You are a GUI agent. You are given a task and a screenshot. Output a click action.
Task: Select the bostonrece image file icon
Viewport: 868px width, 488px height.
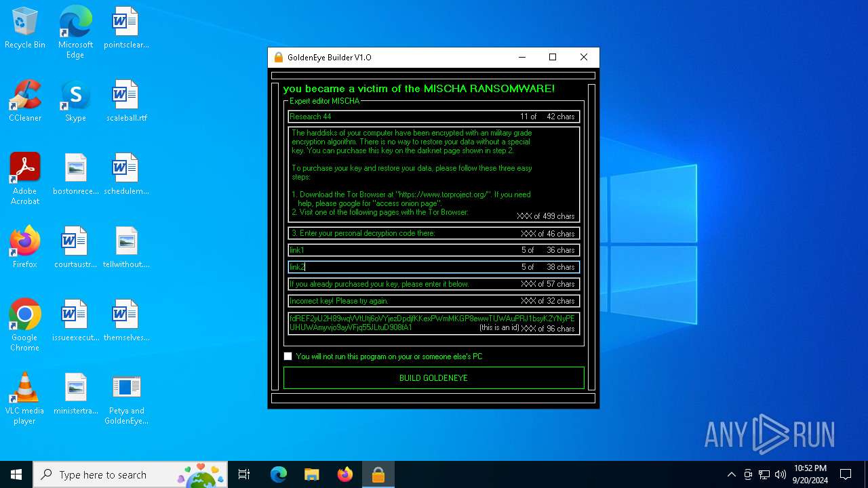(75, 175)
